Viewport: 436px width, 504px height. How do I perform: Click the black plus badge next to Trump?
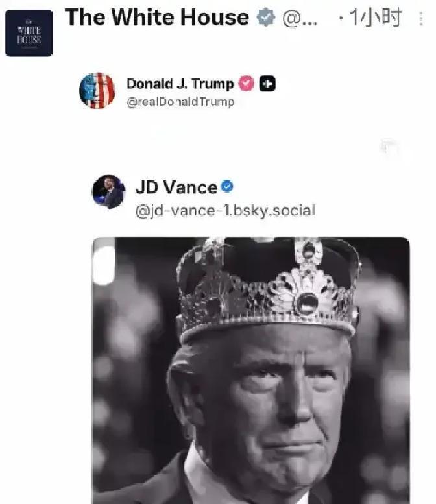(x=267, y=84)
